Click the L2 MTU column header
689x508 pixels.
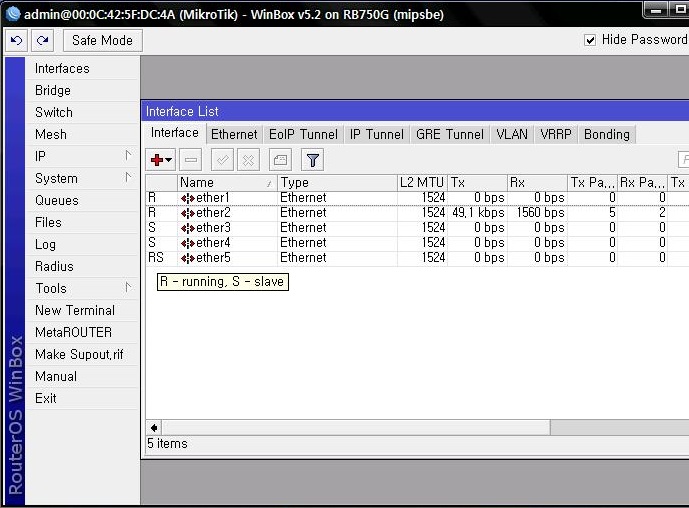point(422,182)
